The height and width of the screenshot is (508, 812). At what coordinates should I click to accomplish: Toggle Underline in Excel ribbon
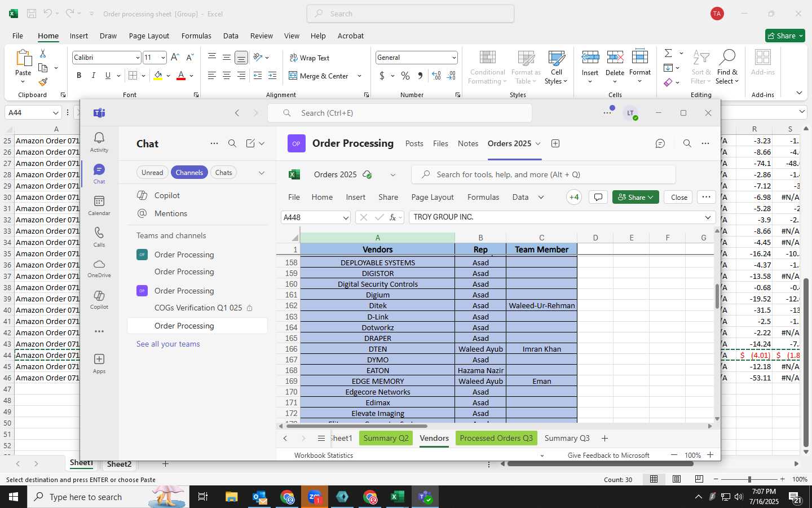tap(108, 76)
